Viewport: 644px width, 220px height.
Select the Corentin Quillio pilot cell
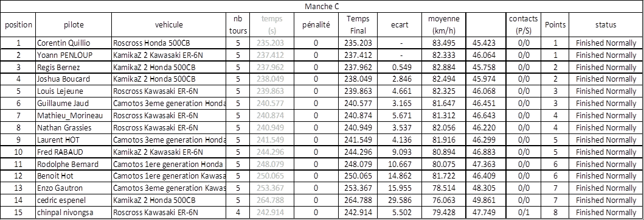(74, 43)
